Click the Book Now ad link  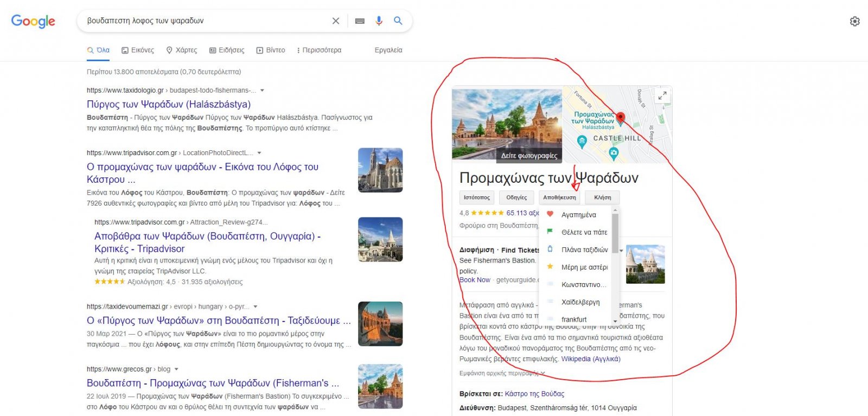click(475, 280)
